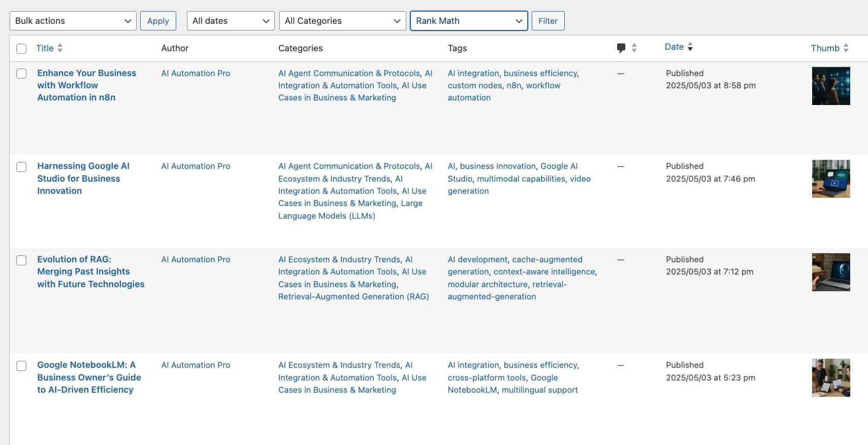Select checkbox for Evolution of RAG post
The width and height of the screenshot is (868, 445).
pyautogui.click(x=21, y=260)
